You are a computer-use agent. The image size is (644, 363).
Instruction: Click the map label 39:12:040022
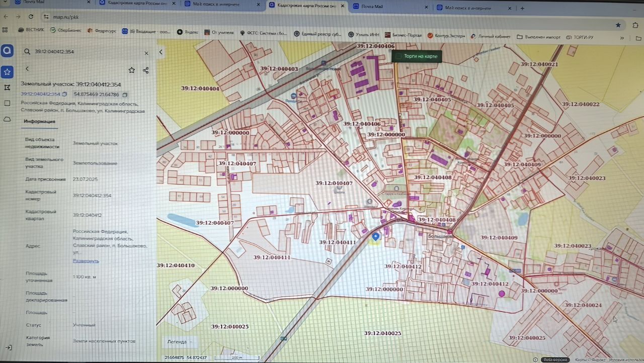[x=581, y=104]
